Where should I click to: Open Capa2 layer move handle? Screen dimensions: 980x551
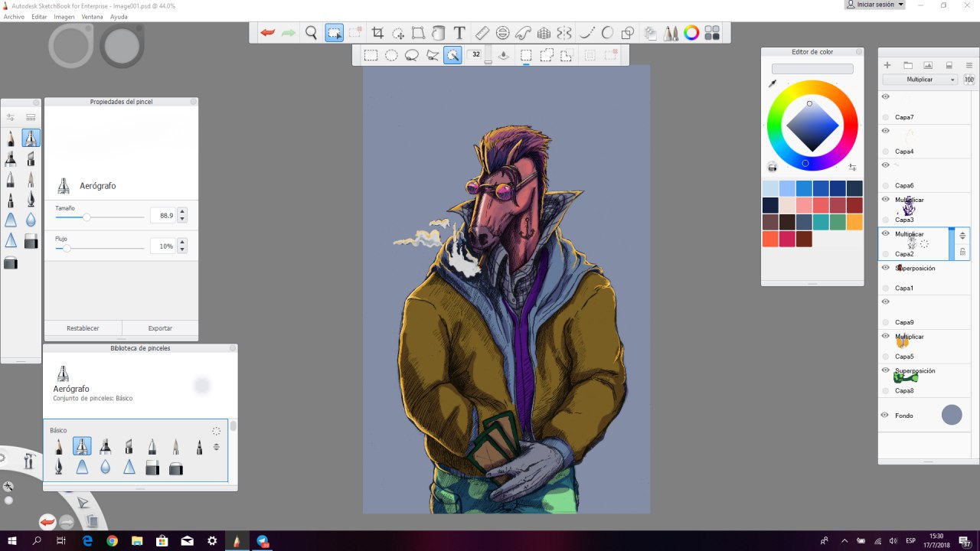tap(962, 236)
